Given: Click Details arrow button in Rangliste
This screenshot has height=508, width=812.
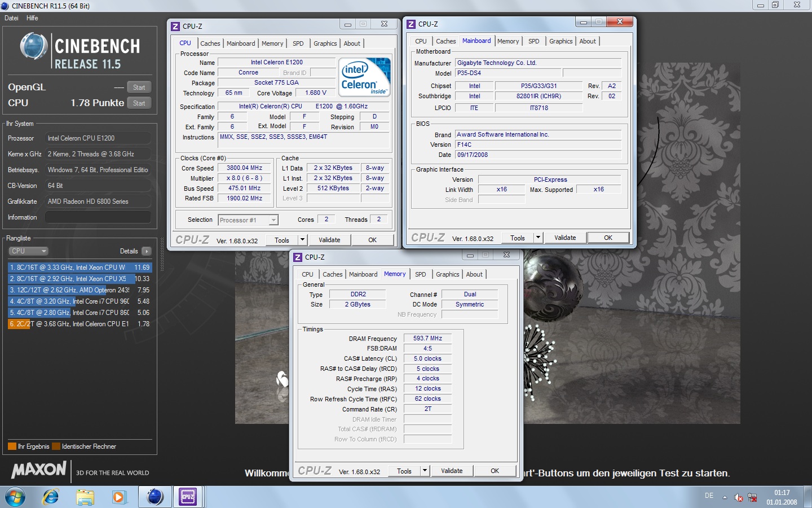Looking at the screenshot, I should 147,251.
